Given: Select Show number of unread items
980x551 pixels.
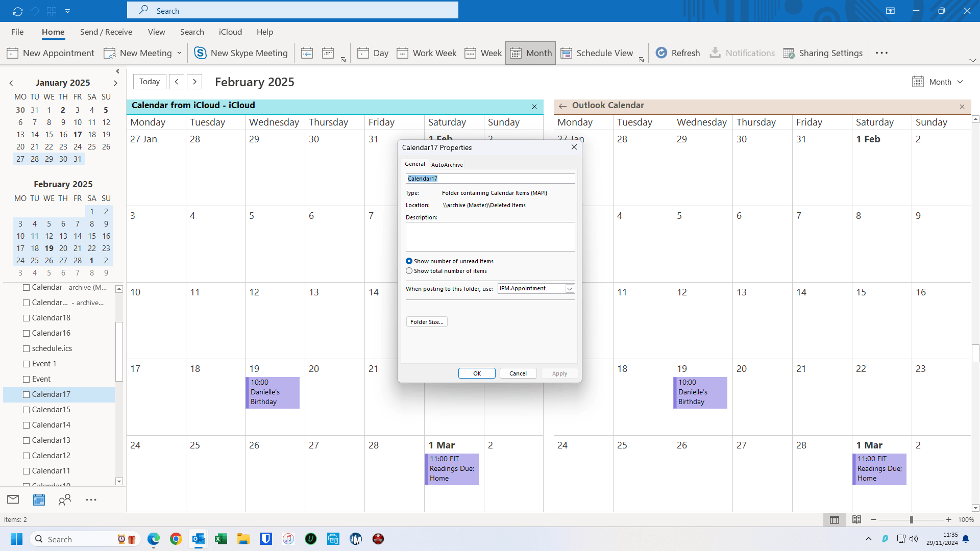Looking at the screenshot, I should [409, 261].
